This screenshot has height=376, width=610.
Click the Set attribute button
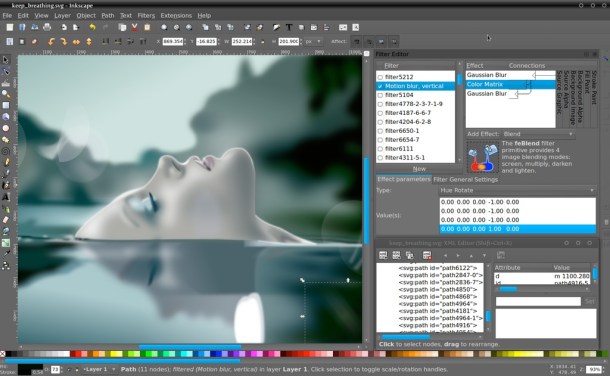tap(590, 301)
